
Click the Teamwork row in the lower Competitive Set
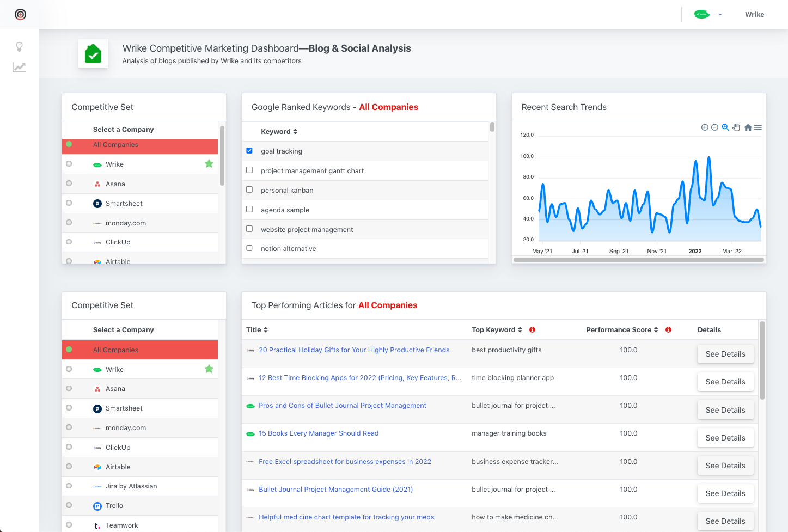(x=140, y=525)
